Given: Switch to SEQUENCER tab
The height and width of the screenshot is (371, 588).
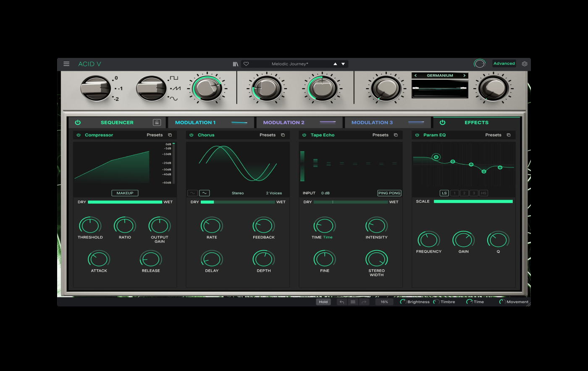Looking at the screenshot, I should 117,123.
